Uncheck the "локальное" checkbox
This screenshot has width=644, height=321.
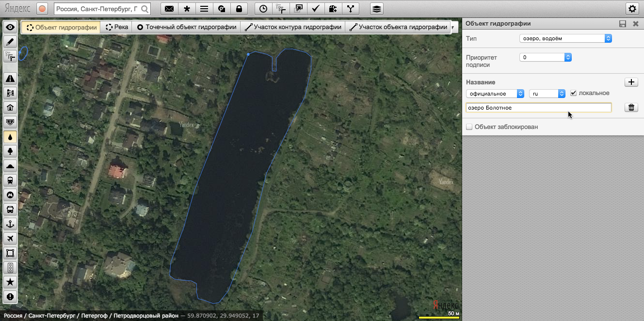pos(574,93)
